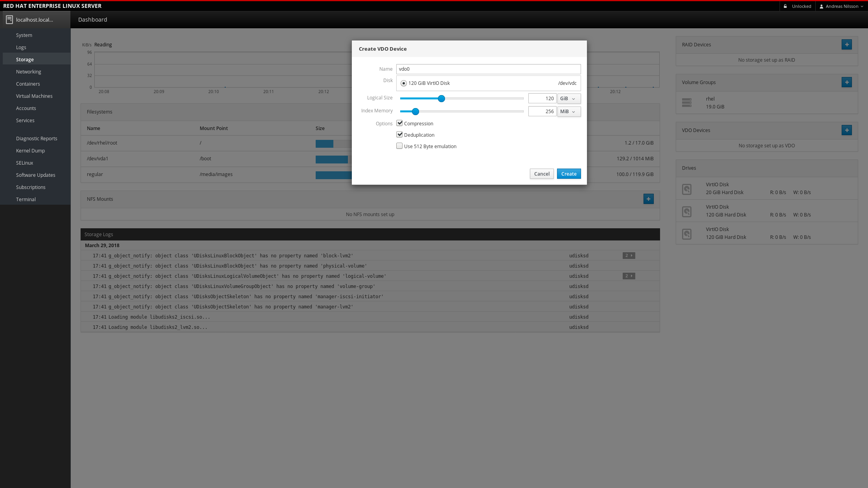The width and height of the screenshot is (868, 488).
Task: Enable Use 512 Byte emulation checkbox
Action: 399,146
